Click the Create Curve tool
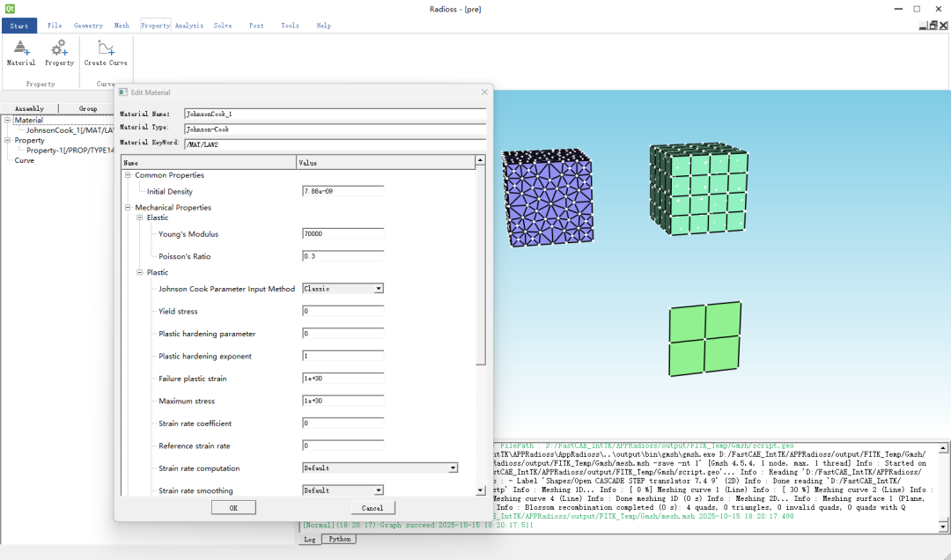This screenshot has width=951, height=560. pyautogui.click(x=106, y=53)
